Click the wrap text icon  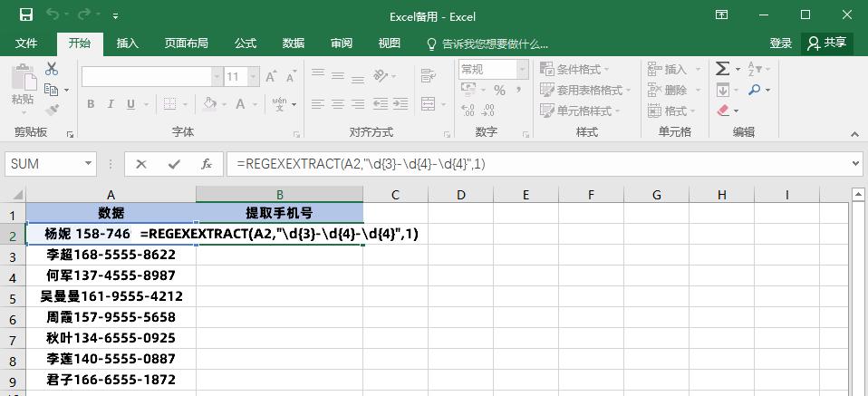(x=428, y=75)
